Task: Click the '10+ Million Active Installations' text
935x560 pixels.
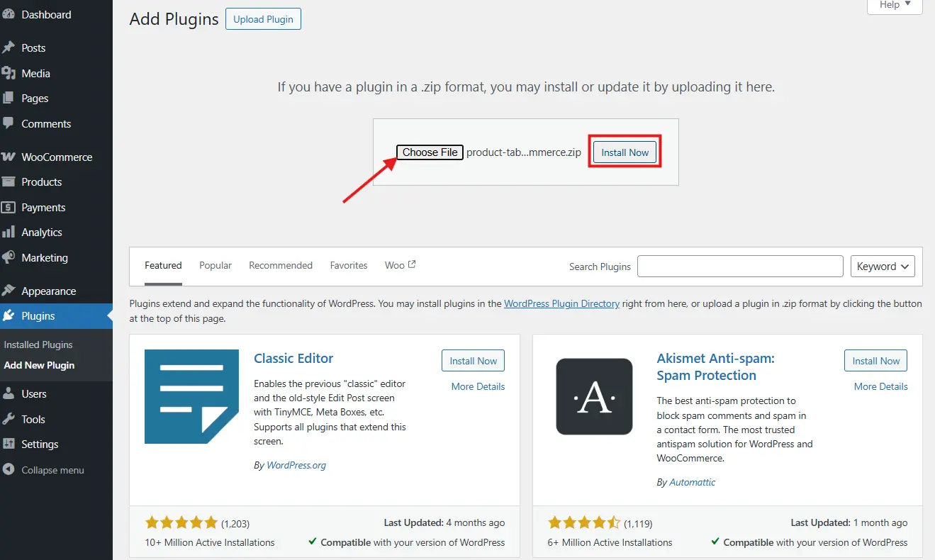Action: 209,542
